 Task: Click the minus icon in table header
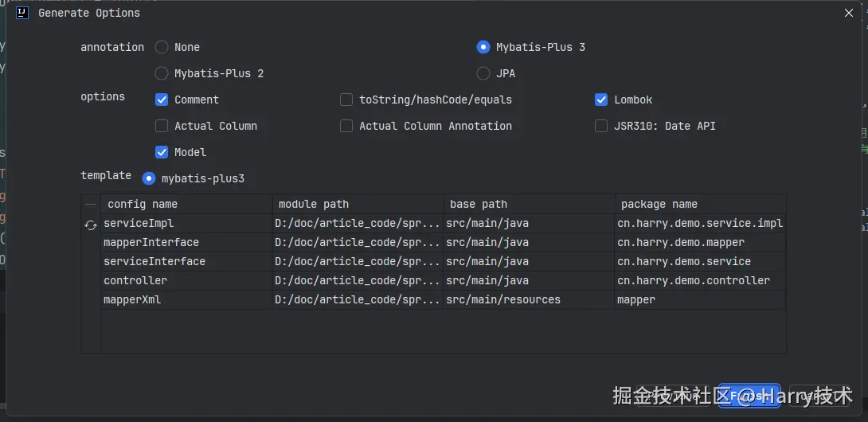click(x=91, y=205)
